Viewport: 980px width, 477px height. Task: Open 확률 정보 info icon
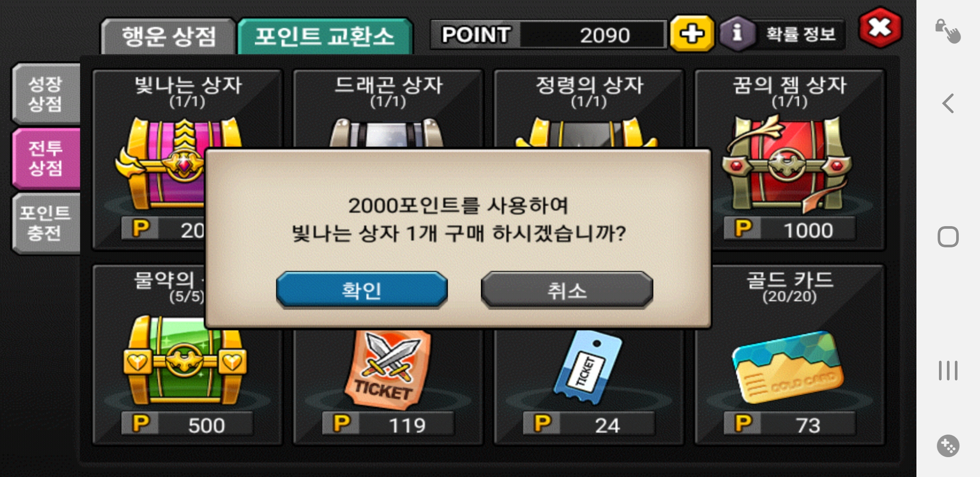736,34
